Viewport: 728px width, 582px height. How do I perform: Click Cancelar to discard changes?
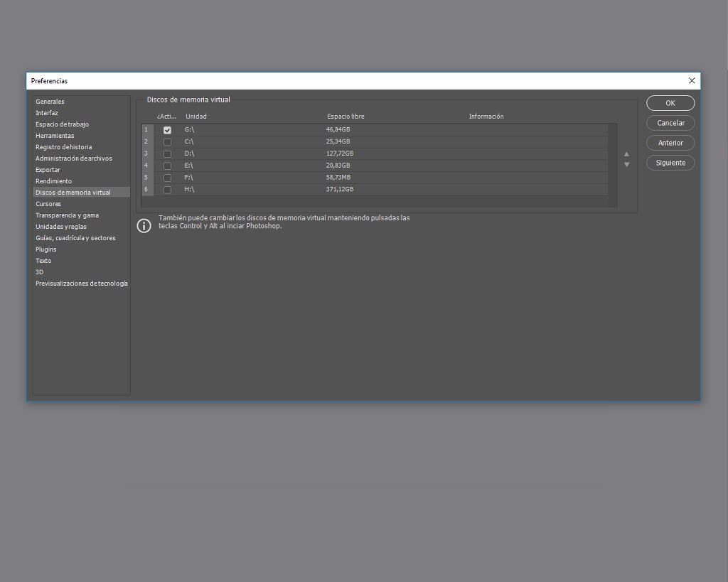click(x=670, y=123)
